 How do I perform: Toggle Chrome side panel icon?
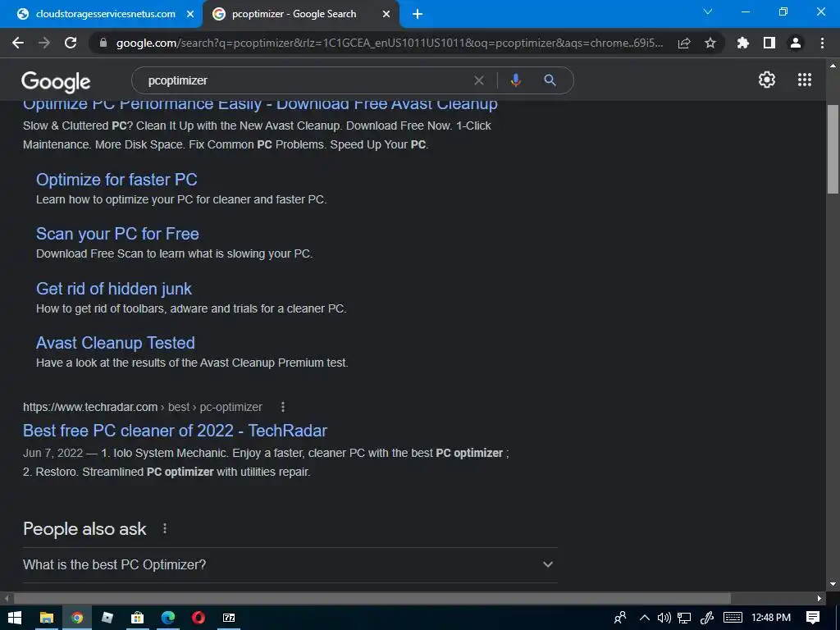point(769,43)
